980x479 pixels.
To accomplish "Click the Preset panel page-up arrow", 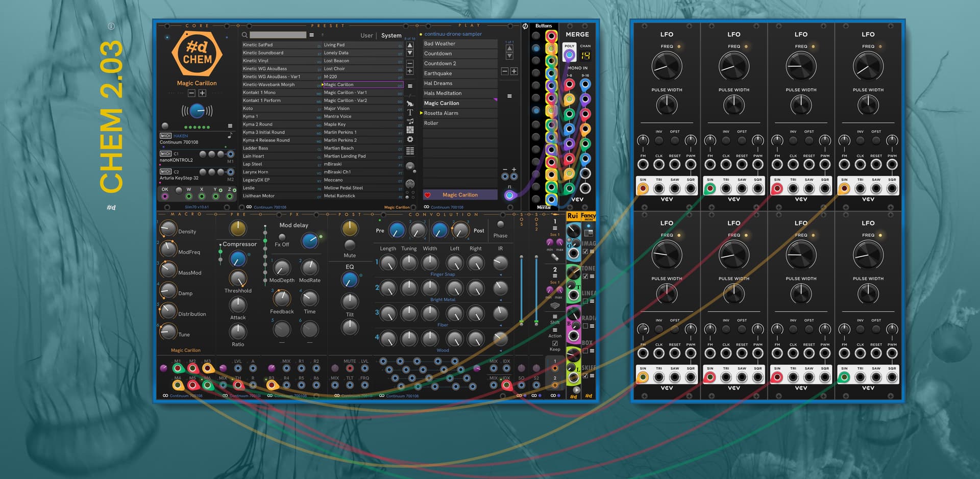I will coord(409,45).
